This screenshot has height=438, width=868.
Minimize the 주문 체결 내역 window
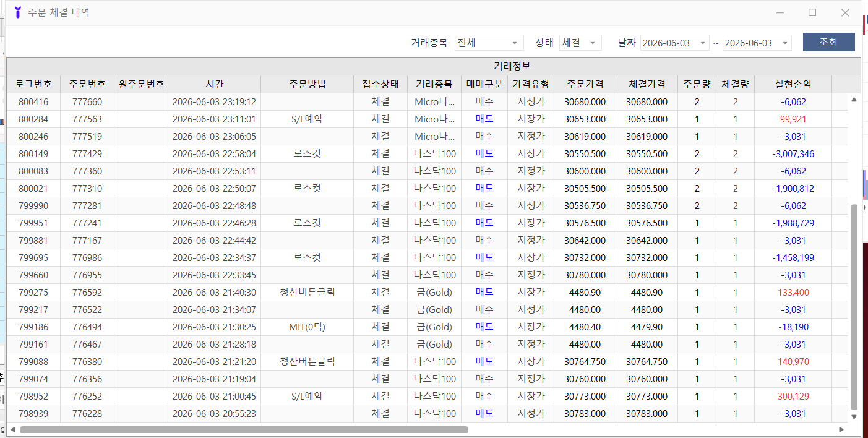pos(781,12)
